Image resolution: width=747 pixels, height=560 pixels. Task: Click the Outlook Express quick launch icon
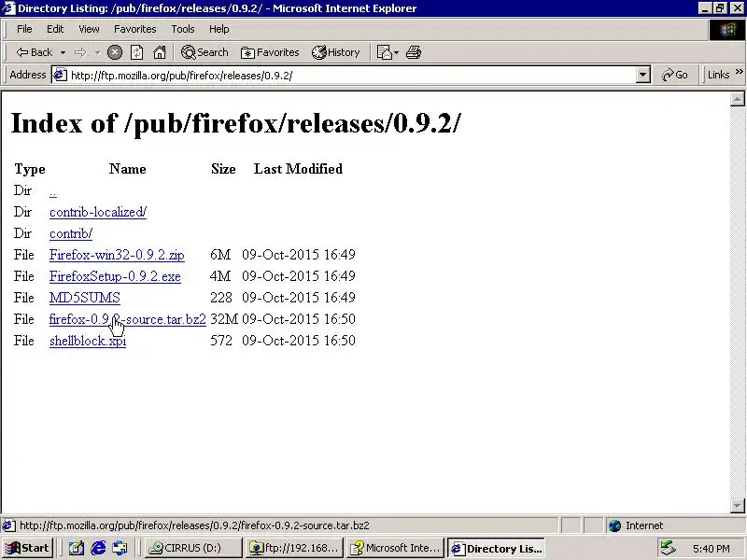click(x=120, y=548)
